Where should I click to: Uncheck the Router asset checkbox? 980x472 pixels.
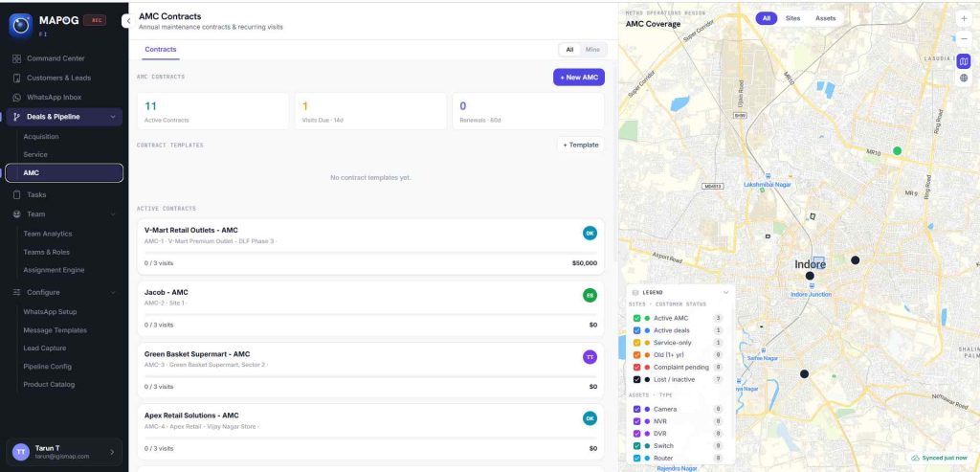(x=636, y=459)
